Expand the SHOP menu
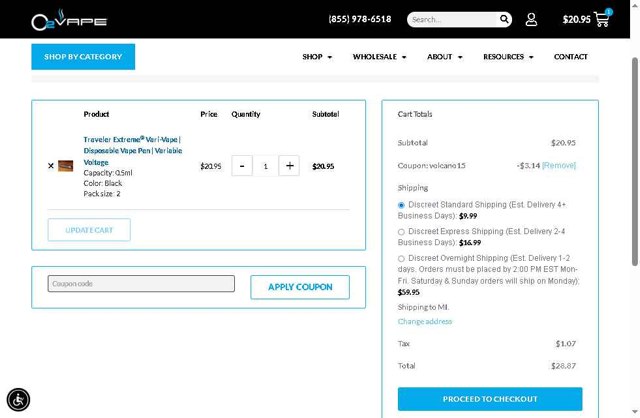The image size is (640, 418). tap(317, 57)
